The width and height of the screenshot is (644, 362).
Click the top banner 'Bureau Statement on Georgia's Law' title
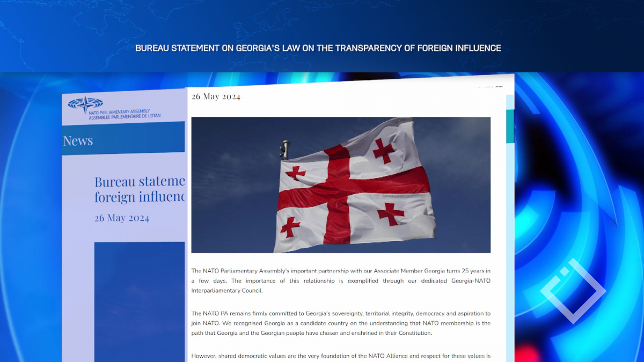[318, 48]
